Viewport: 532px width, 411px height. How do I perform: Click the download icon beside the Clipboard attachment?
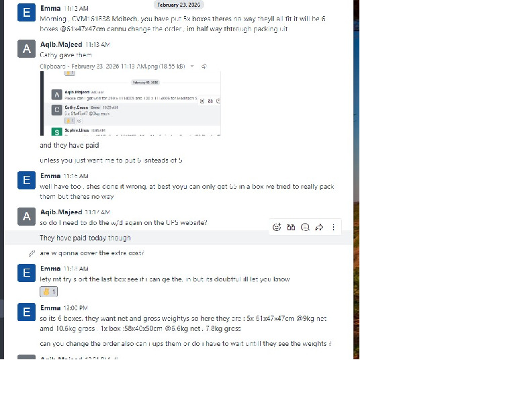tap(204, 66)
